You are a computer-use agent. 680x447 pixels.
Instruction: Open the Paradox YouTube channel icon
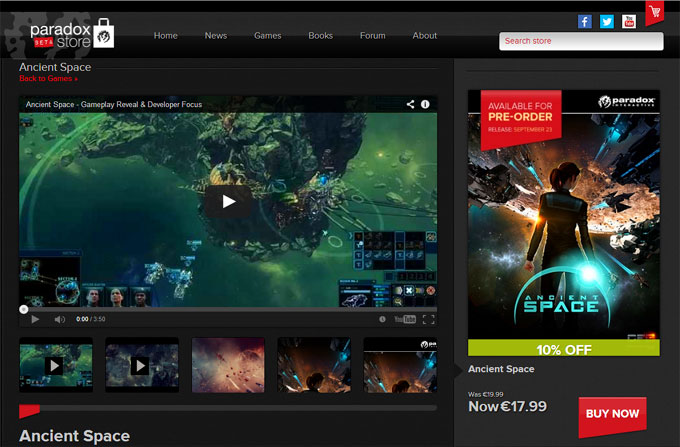coord(629,21)
